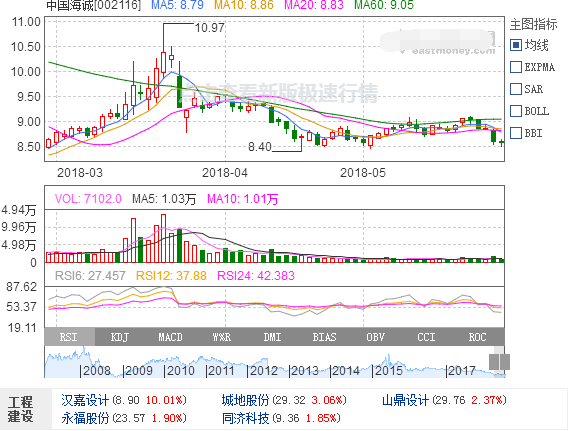Click the 2018-05 date axis label
568x431 pixels.
pos(363,173)
